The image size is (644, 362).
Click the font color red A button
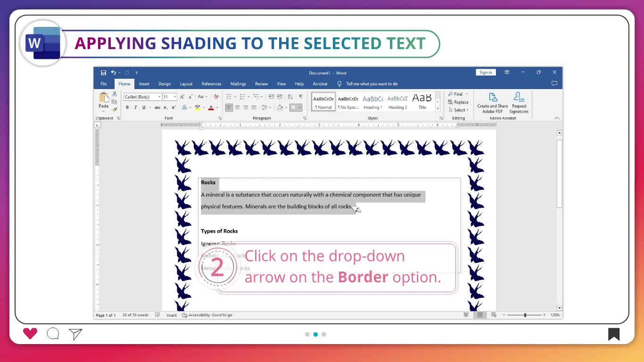tap(211, 107)
